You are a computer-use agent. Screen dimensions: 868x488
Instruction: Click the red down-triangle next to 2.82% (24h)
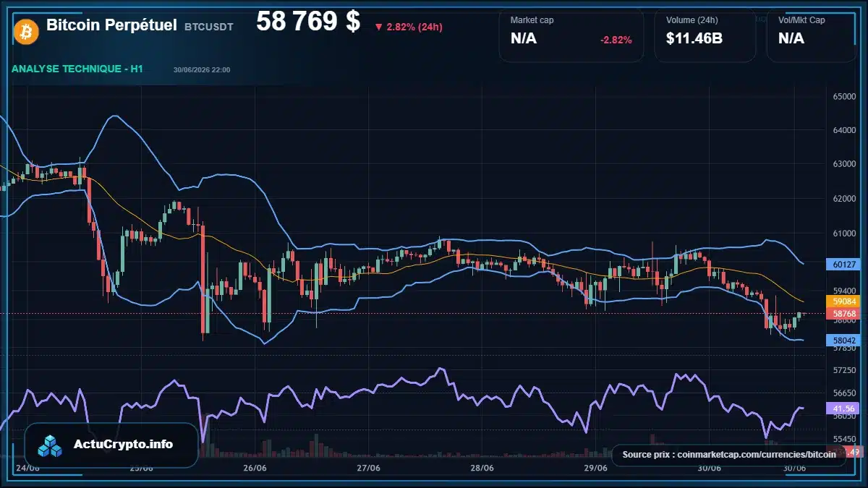tap(378, 27)
